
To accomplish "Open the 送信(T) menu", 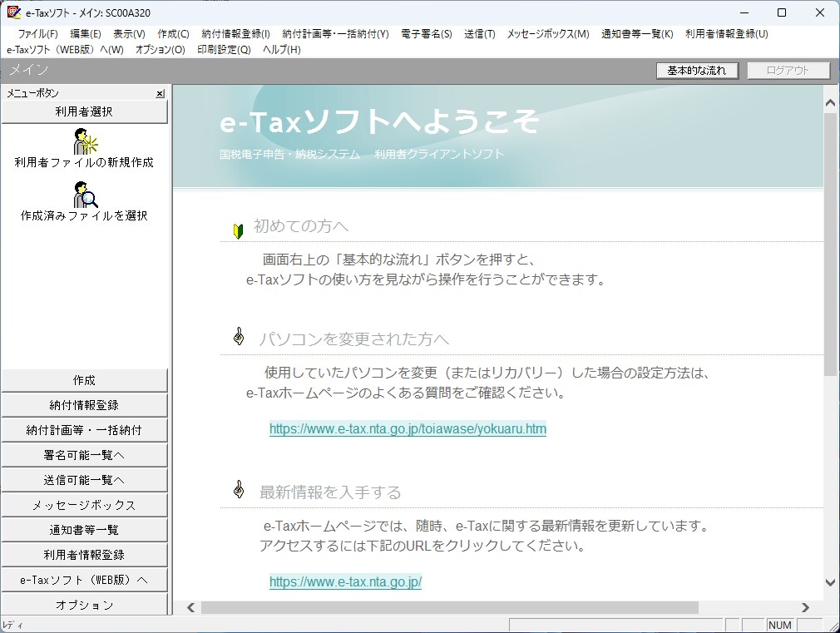I will pyautogui.click(x=479, y=34).
